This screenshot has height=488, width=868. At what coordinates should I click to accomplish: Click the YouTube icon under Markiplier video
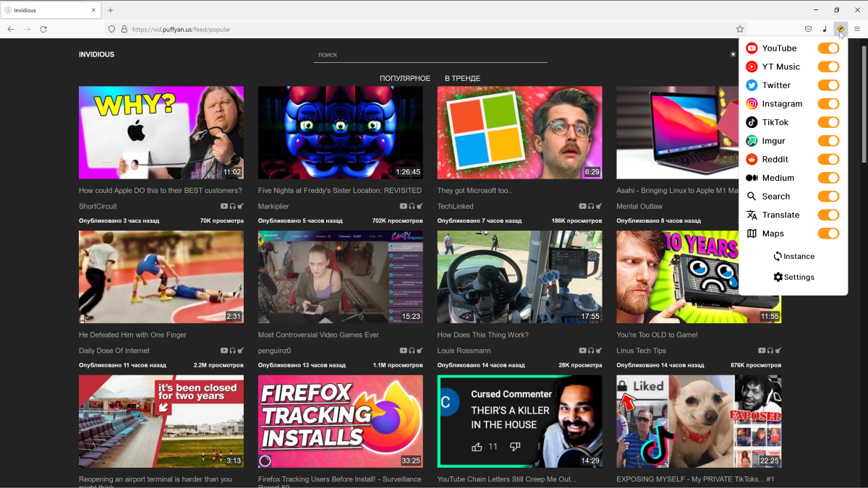coord(404,207)
